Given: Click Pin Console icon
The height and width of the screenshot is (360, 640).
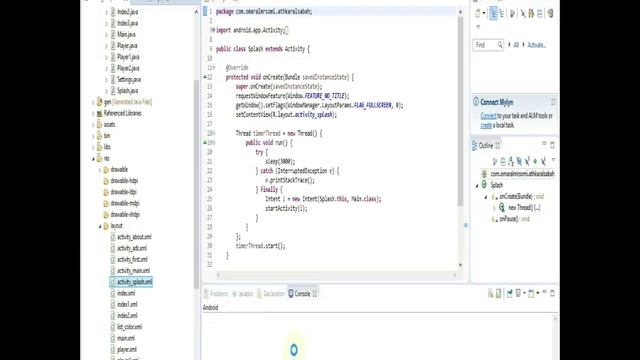Looking at the screenshot, I should pyautogui.click(x=509, y=293).
